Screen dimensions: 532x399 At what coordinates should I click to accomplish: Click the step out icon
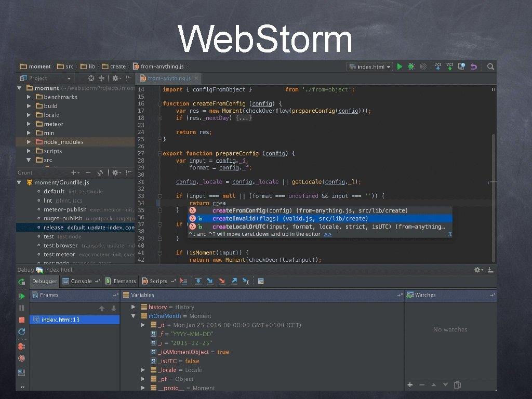[x=234, y=281]
